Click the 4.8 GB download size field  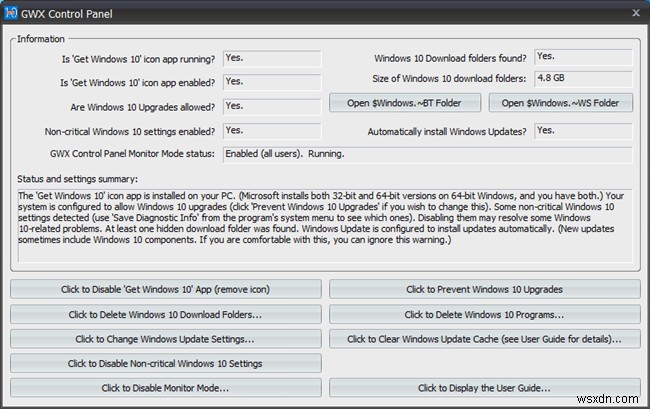[583, 79]
